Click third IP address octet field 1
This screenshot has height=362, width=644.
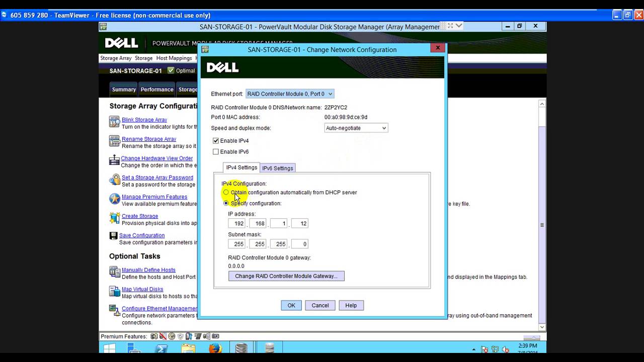(279, 223)
